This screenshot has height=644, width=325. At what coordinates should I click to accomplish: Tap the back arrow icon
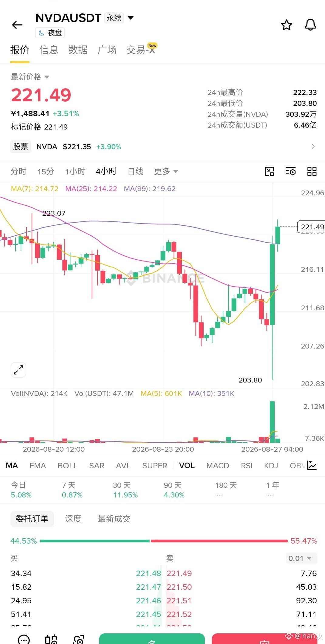coord(17,25)
